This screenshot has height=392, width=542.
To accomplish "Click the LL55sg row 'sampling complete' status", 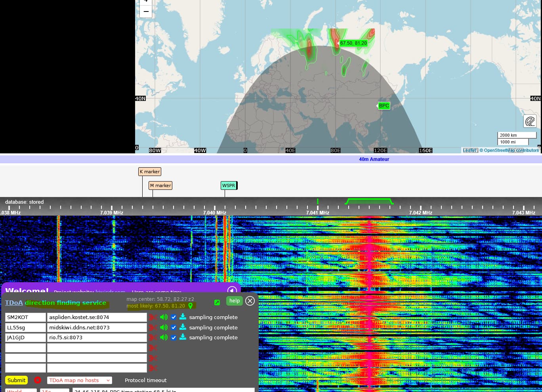I will [214, 327].
